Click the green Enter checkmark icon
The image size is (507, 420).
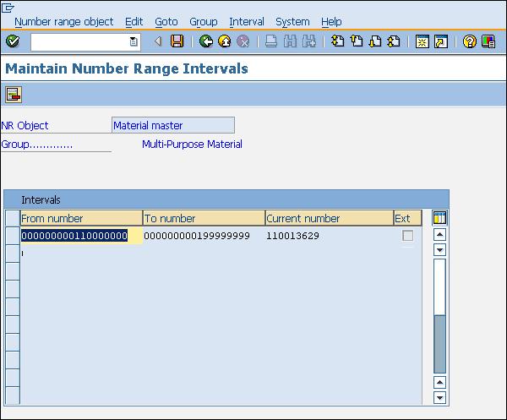[x=13, y=41]
